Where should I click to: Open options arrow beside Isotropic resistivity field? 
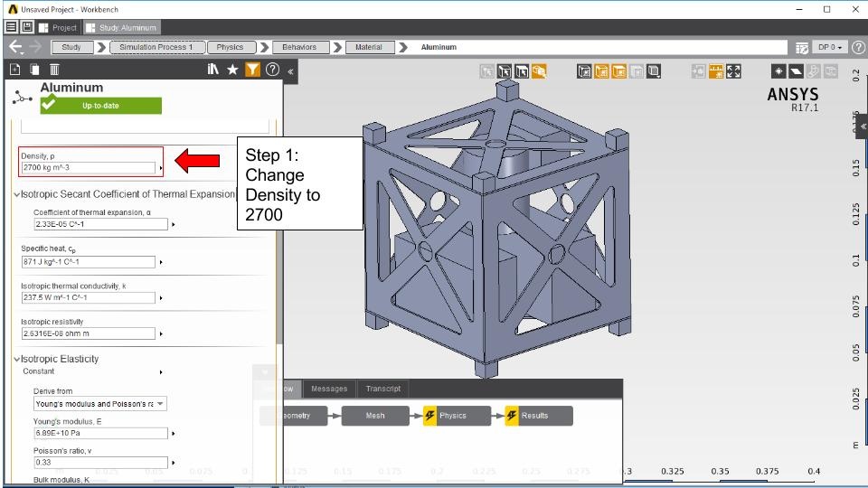[161, 334]
